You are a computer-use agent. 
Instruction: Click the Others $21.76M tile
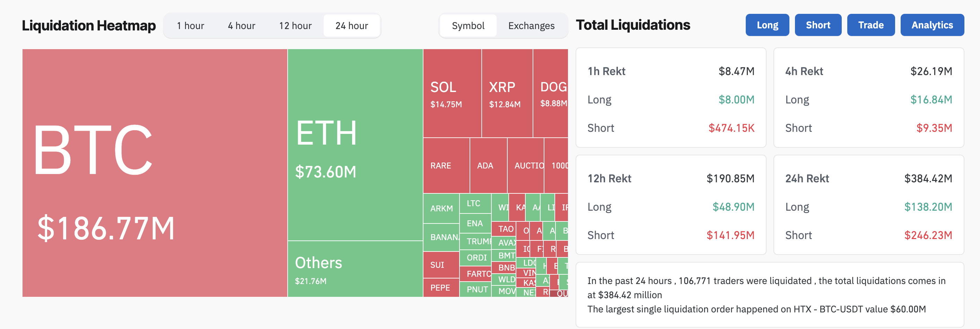click(x=355, y=269)
